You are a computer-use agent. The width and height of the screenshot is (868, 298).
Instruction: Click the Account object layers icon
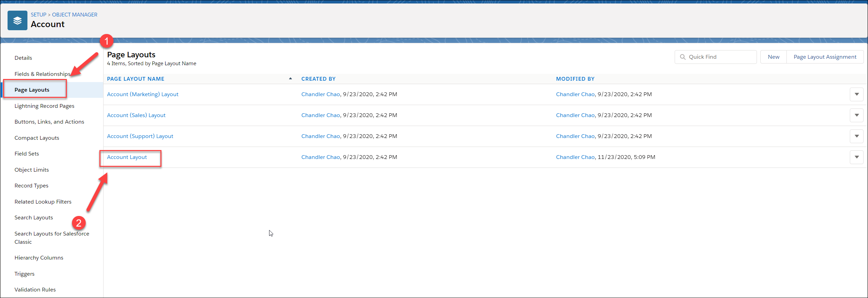tap(17, 21)
